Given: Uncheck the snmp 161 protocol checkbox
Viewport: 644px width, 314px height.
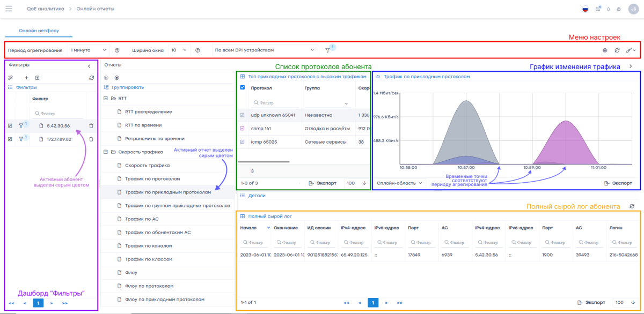Looking at the screenshot, I should 243,129.
